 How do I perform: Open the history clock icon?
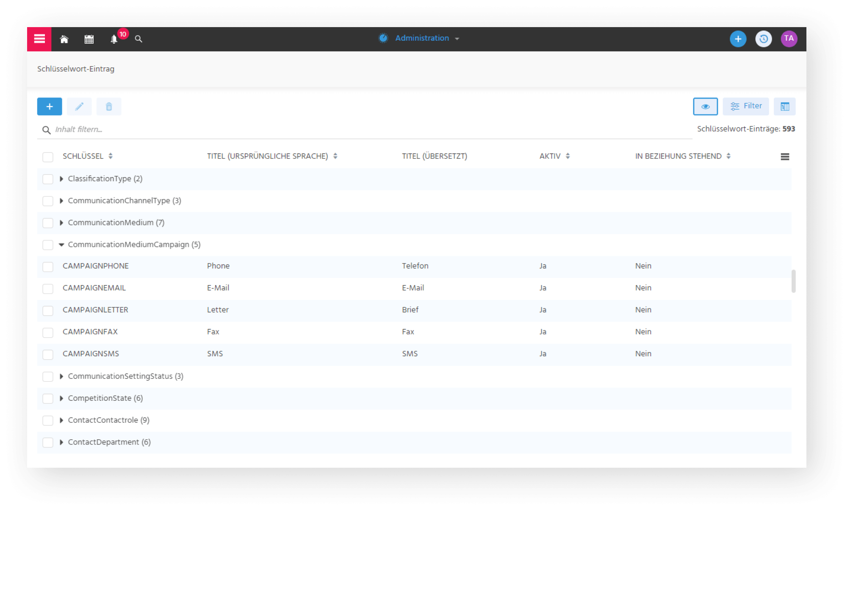[763, 39]
